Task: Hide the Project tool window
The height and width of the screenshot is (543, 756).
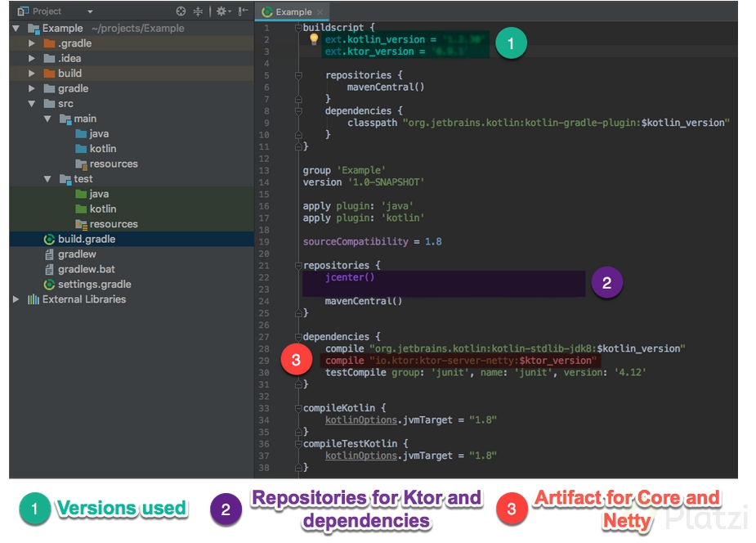Action: tap(243, 11)
